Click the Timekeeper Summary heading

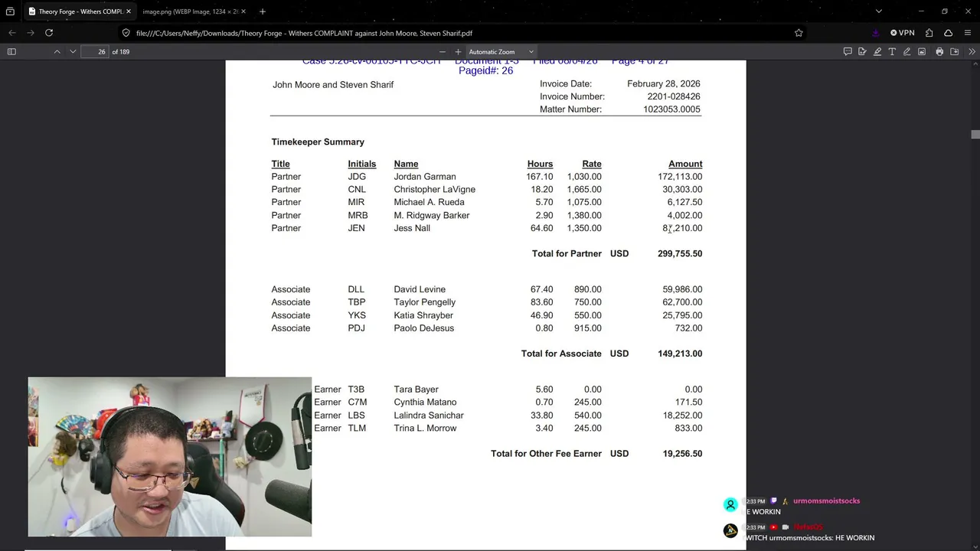(318, 142)
